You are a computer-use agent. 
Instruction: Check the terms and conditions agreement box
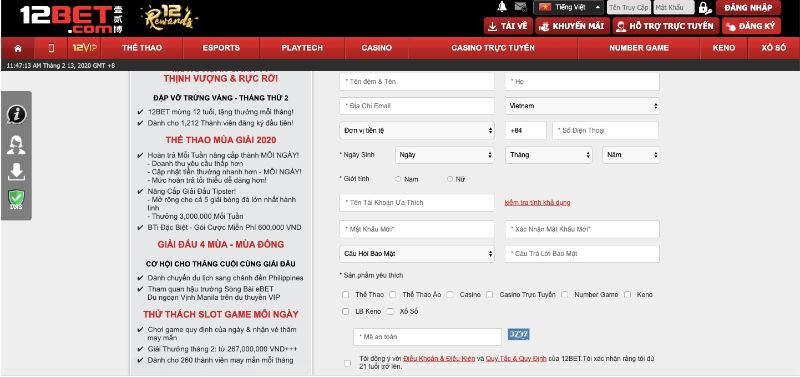[347, 363]
